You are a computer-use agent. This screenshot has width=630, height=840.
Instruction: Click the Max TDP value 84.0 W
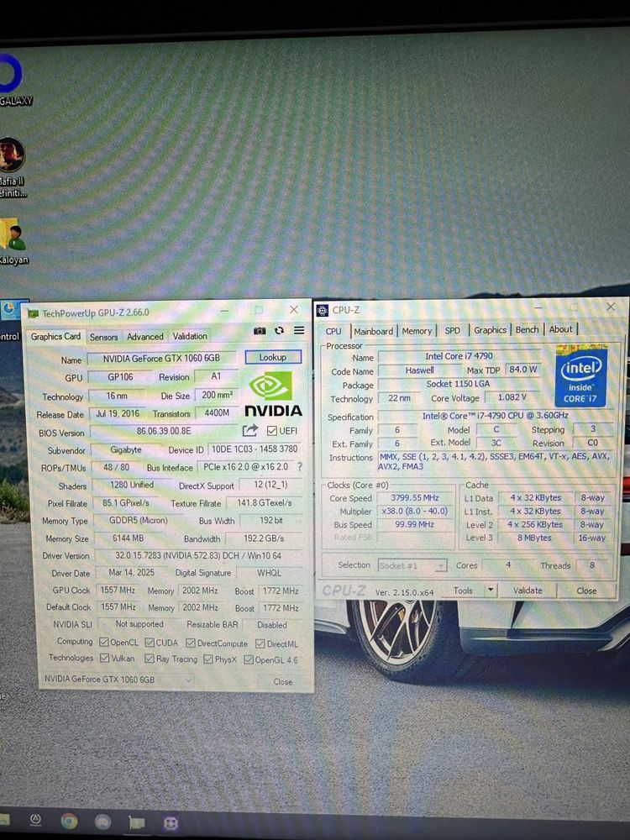coord(522,369)
